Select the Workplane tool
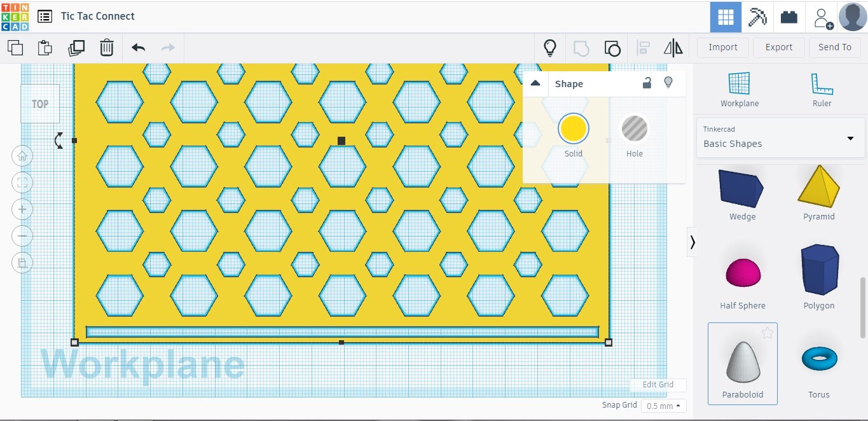This screenshot has width=868, height=421. (740, 90)
